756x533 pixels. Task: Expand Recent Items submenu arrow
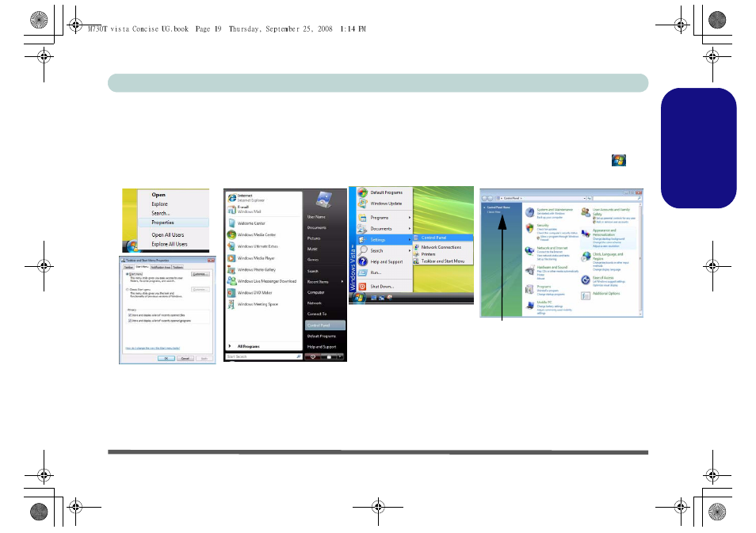pyautogui.click(x=342, y=281)
